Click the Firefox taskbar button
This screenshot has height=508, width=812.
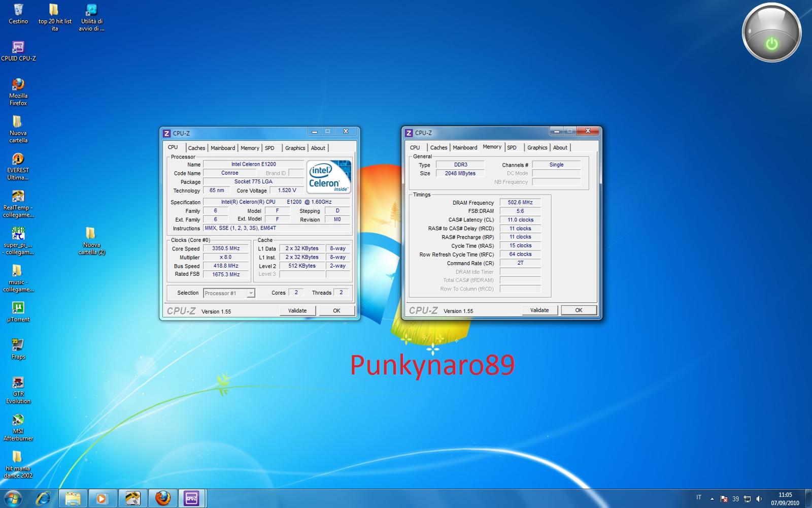163,498
